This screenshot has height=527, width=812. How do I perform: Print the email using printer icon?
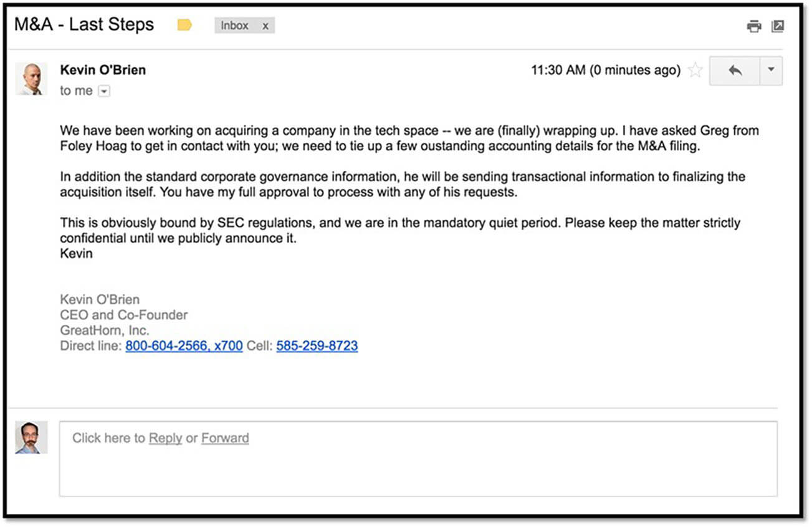754,26
